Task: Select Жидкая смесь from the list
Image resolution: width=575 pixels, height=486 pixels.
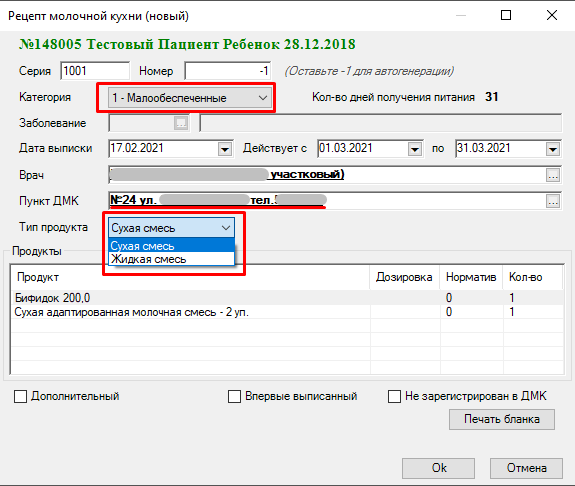Action: tap(171, 259)
